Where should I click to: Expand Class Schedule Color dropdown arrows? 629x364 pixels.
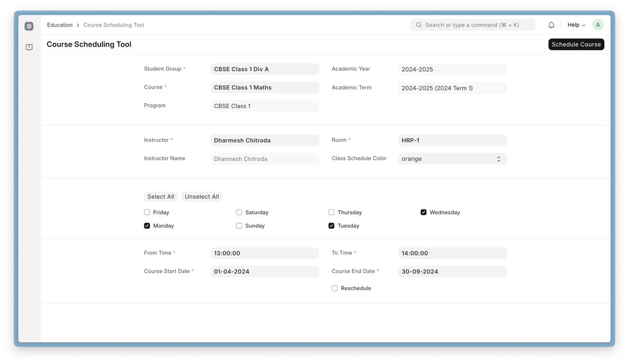coord(498,159)
